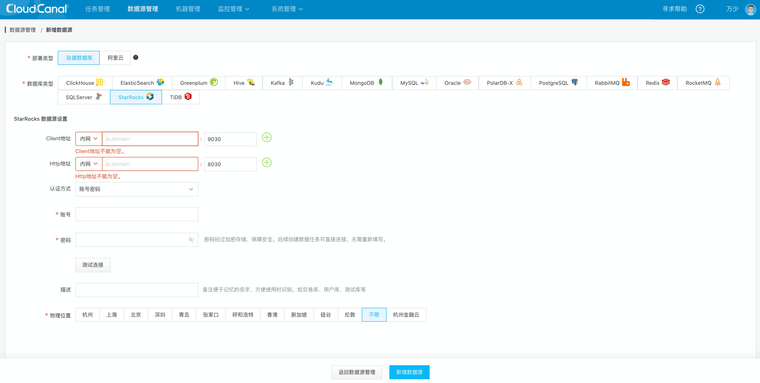Select 硅谷 physical location
The width and height of the screenshot is (760, 383).
pos(326,315)
